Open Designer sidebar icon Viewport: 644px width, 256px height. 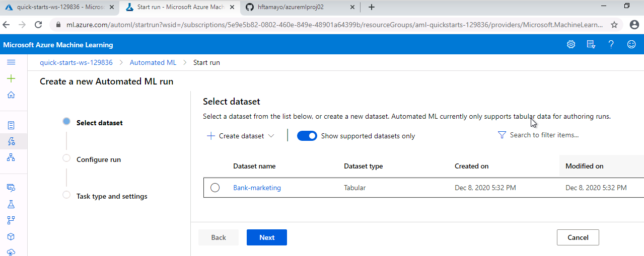(x=11, y=157)
